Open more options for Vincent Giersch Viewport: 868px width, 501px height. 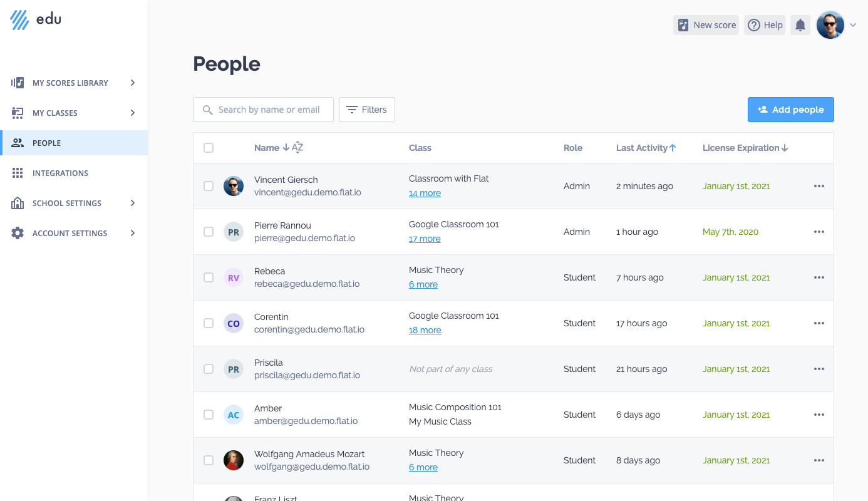[819, 186]
